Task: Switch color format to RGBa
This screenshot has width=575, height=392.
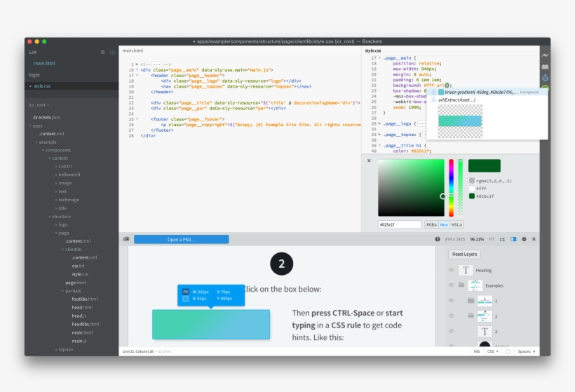Action: click(x=432, y=224)
